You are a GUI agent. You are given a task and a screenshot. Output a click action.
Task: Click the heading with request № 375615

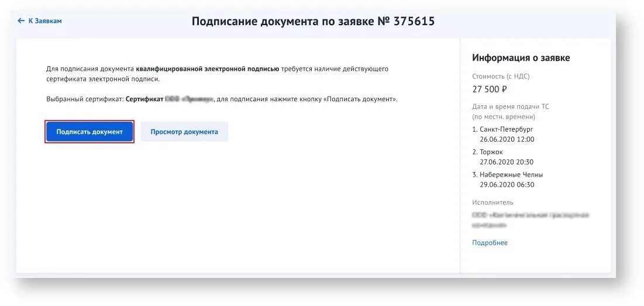coord(313,22)
